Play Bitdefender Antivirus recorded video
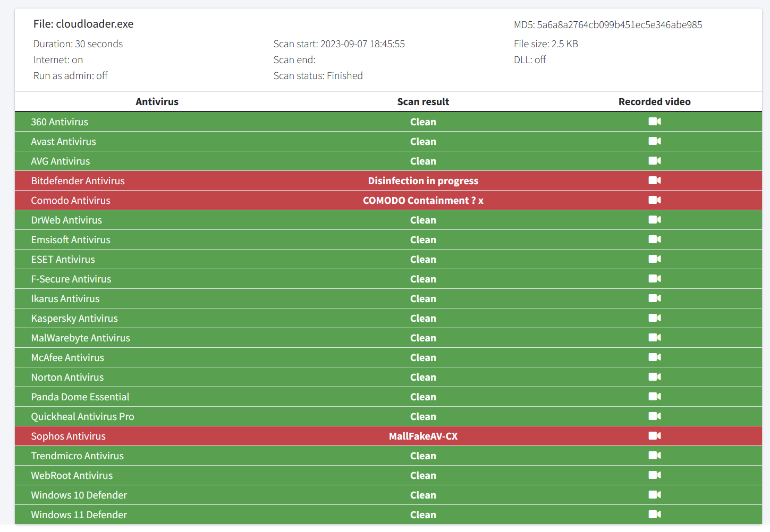This screenshot has width=770, height=532. pos(655,181)
